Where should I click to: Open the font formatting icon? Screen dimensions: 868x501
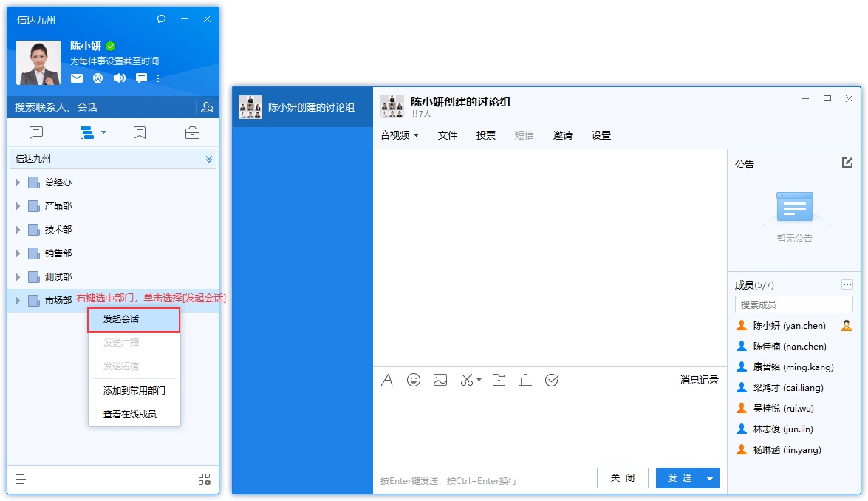[387, 380]
